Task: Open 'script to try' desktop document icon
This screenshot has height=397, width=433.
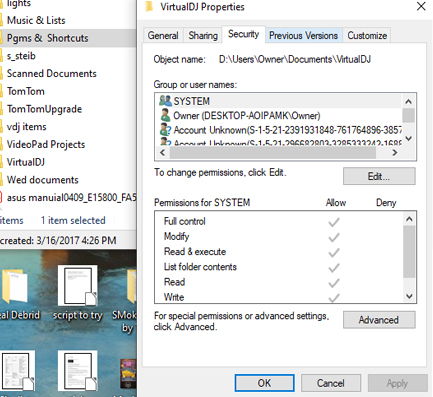Action: 78,286
